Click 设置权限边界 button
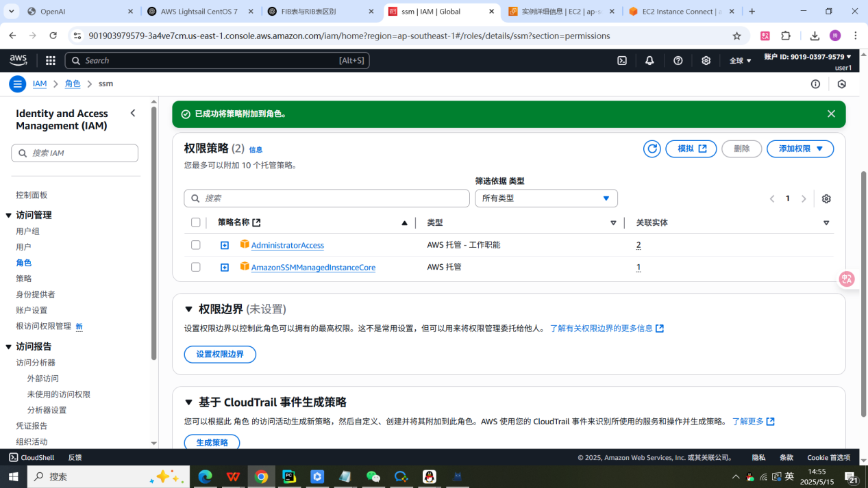868x488 pixels. coord(220,355)
